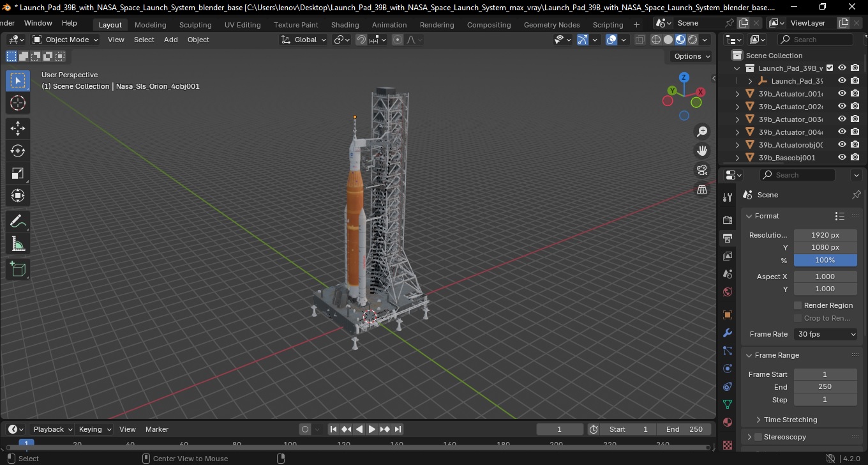Open the Frame Rate dropdown

point(826,334)
